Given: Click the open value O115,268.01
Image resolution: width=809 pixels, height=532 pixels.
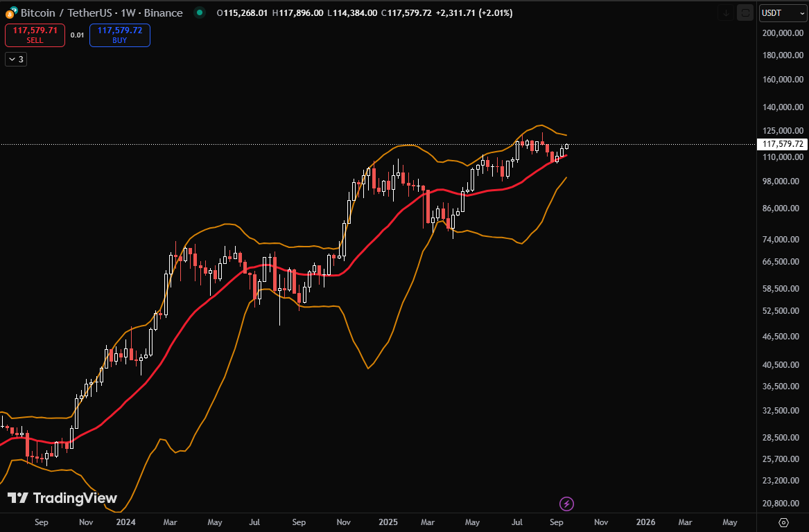Looking at the screenshot, I should click(x=242, y=13).
